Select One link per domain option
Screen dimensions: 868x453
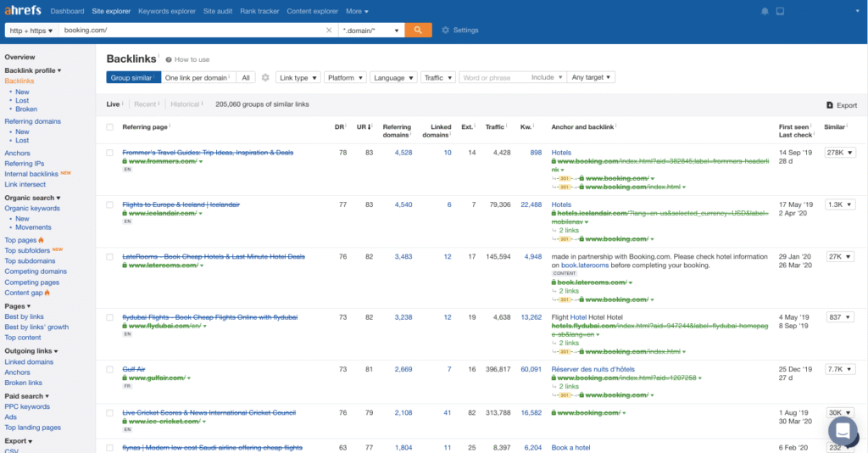198,77
